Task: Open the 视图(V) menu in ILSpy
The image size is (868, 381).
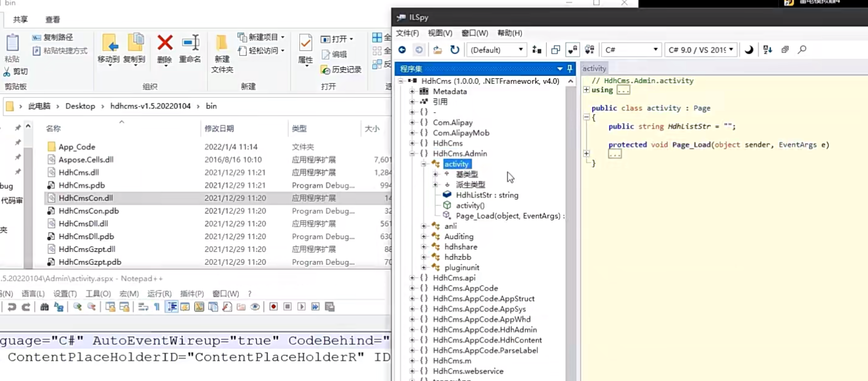Action: coord(440,33)
